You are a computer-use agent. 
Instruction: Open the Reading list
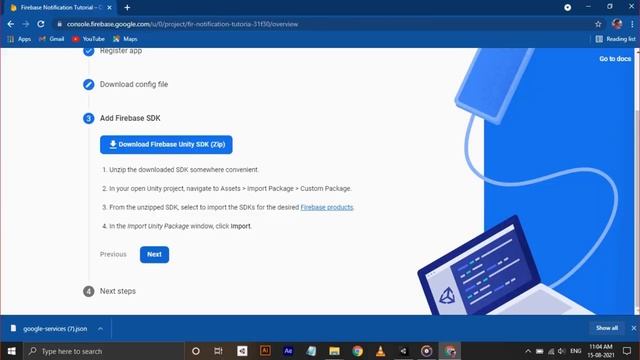click(x=616, y=39)
